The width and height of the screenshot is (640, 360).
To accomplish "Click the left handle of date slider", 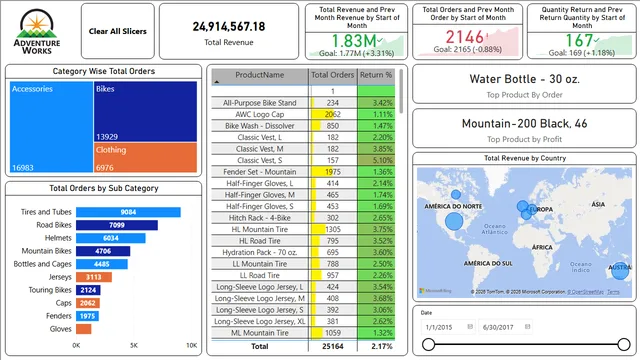I will tap(428, 344).
